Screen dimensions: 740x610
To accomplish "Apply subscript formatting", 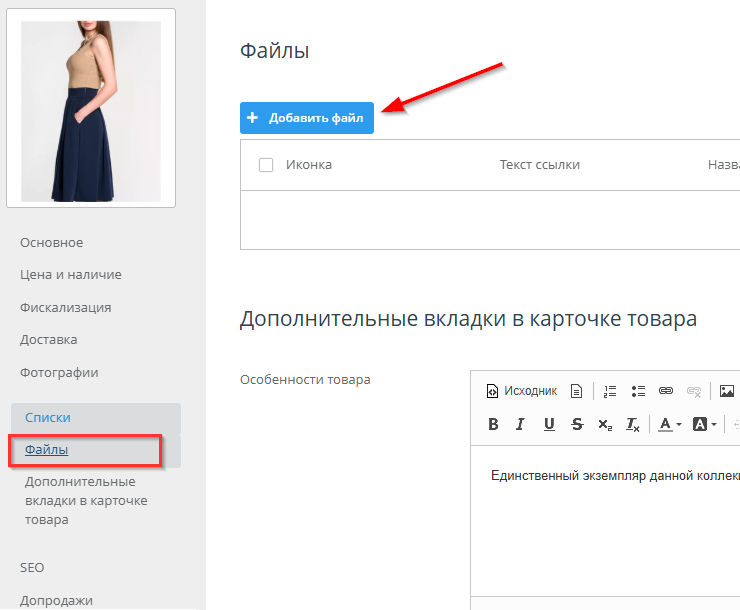I will click(x=605, y=424).
